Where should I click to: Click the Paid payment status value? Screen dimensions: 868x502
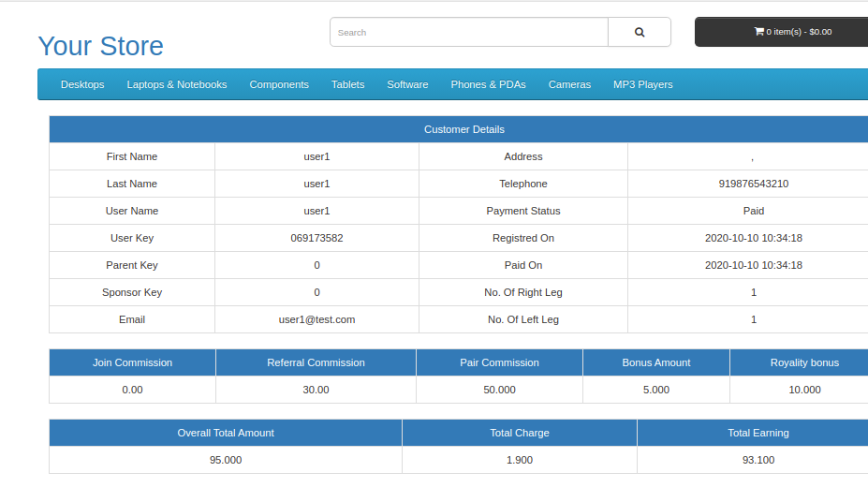point(754,211)
